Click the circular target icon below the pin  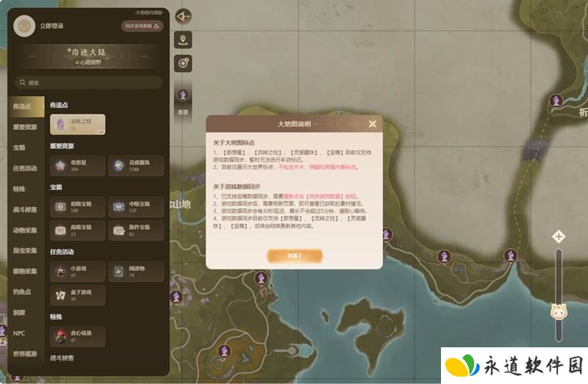[183, 63]
